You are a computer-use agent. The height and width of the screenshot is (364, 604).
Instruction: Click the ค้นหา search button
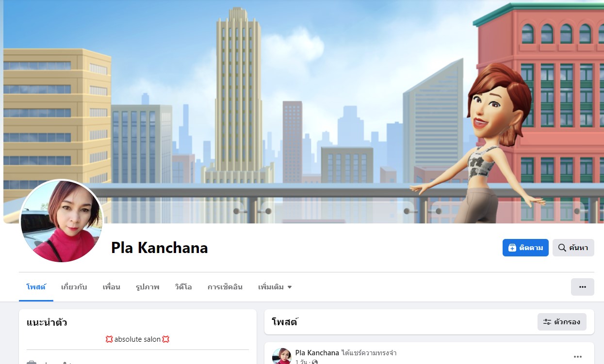(x=573, y=248)
